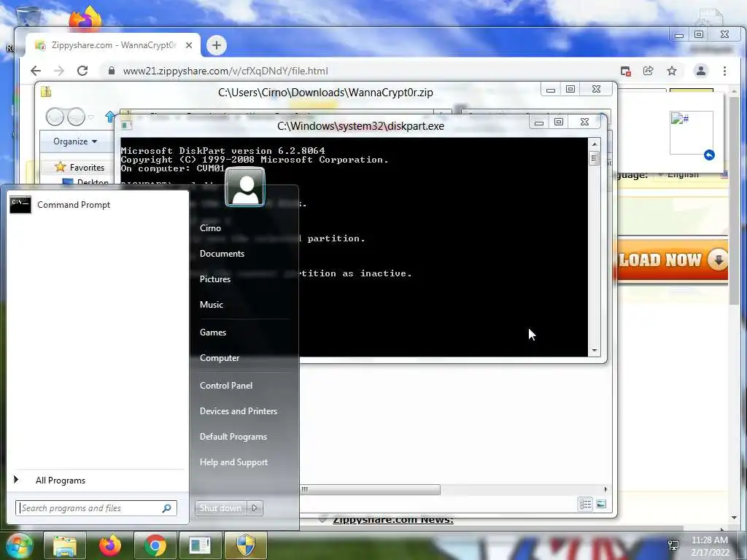Go forward in Chrome browser
747x560 pixels.
coord(58,71)
